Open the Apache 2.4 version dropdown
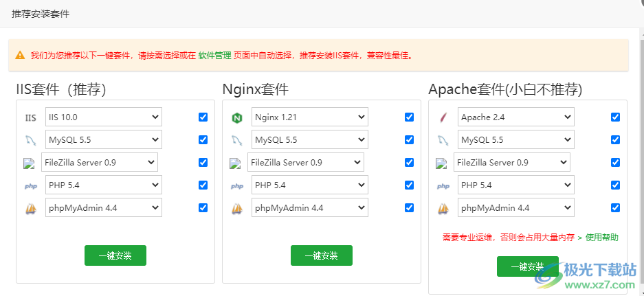The height and width of the screenshot is (296, 644). [x=516, y=117]
